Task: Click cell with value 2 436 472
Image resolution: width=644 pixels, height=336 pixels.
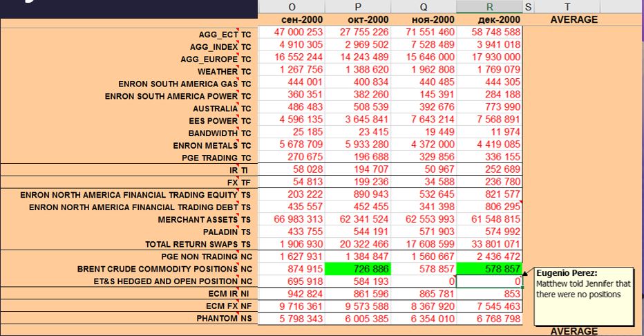Action: 490,256
